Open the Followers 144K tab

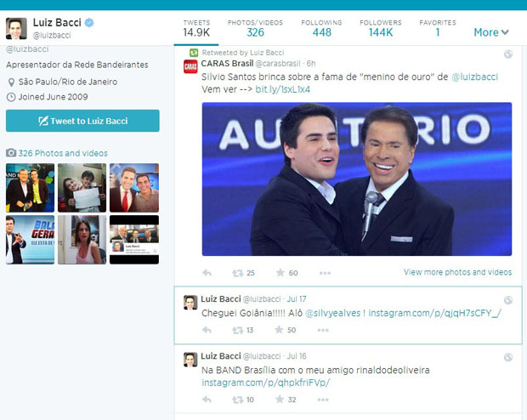pyautogui.click(x=381, y=29)
